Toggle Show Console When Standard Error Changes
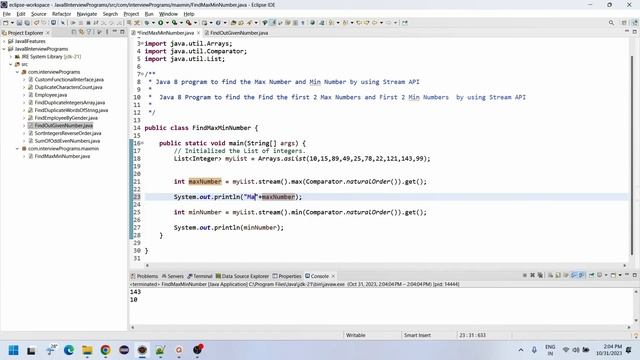 click(581, 275)
